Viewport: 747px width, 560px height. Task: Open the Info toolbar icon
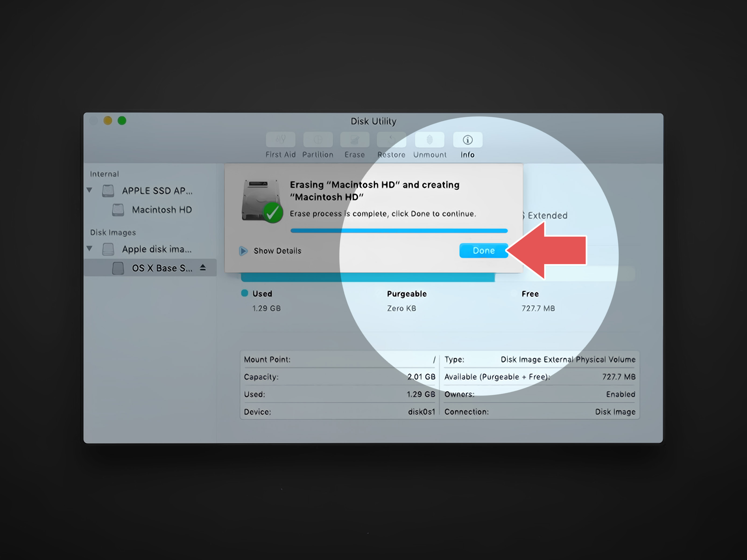(x=468, y=140)
